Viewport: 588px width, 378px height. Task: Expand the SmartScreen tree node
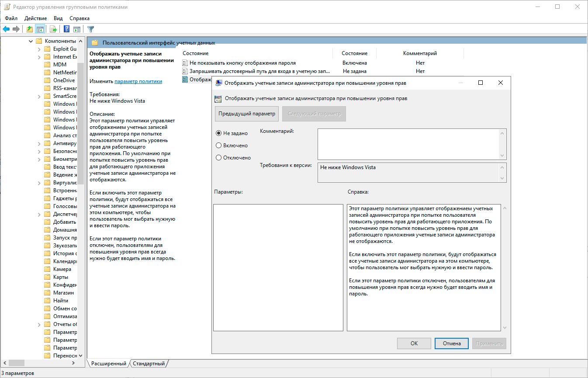point(39,96)
